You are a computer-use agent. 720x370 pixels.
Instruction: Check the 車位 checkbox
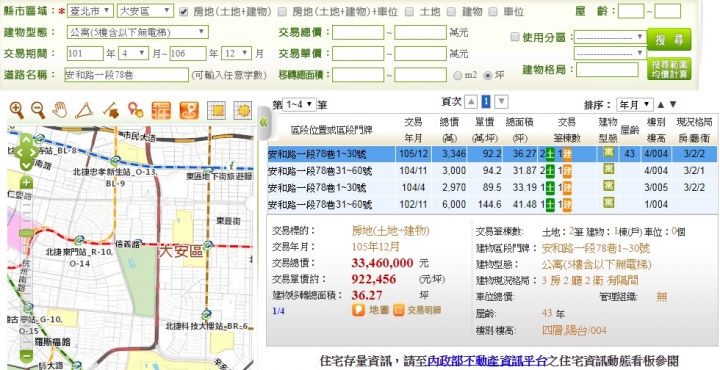point(493,12)
